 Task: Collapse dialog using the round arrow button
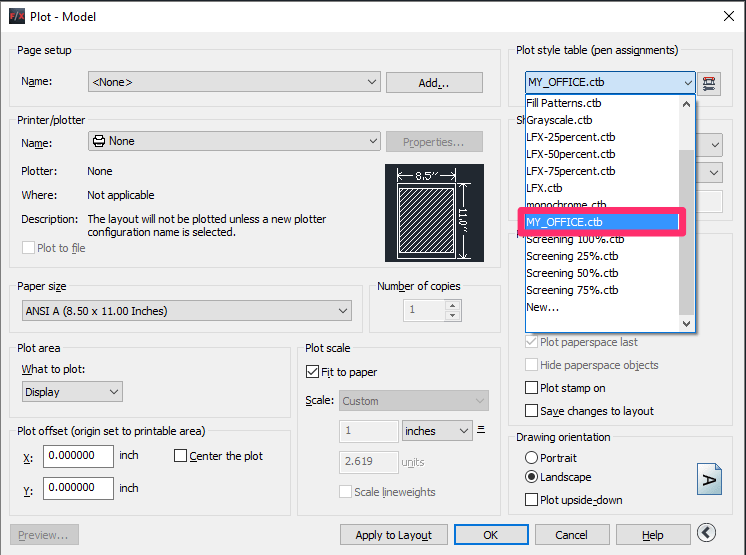[x=707, y=532]
